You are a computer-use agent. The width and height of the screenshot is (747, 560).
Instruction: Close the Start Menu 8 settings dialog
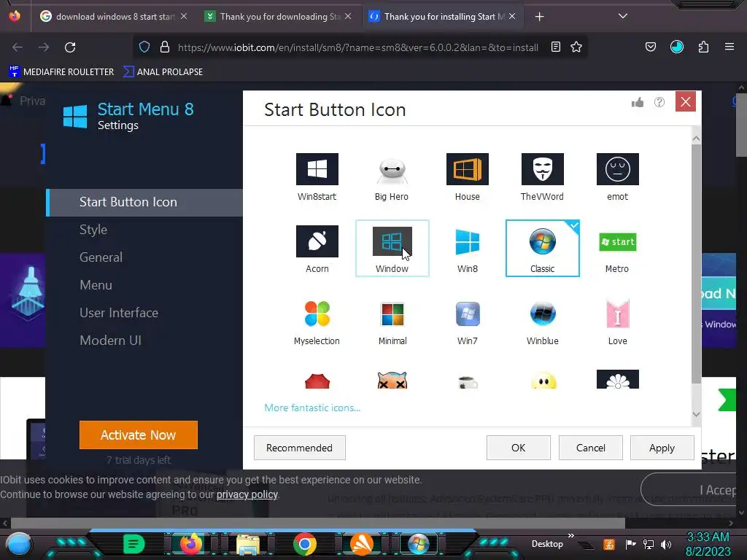(x=685, y=101)
